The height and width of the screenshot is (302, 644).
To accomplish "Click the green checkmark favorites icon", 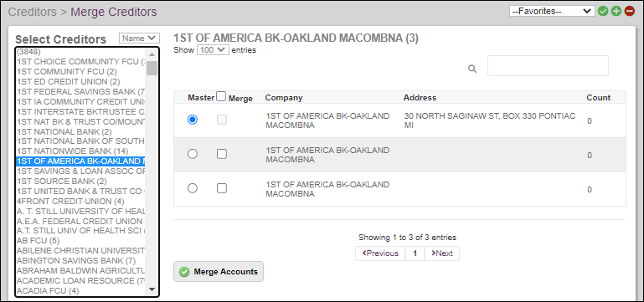I will (x=602, y=11).
